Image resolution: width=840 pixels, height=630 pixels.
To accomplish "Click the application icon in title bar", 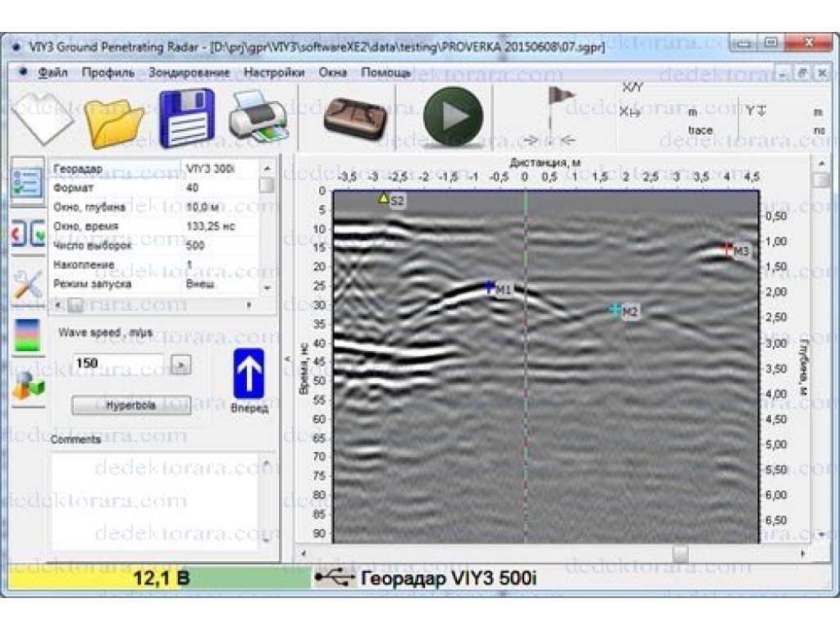I will tap(16, 47).
